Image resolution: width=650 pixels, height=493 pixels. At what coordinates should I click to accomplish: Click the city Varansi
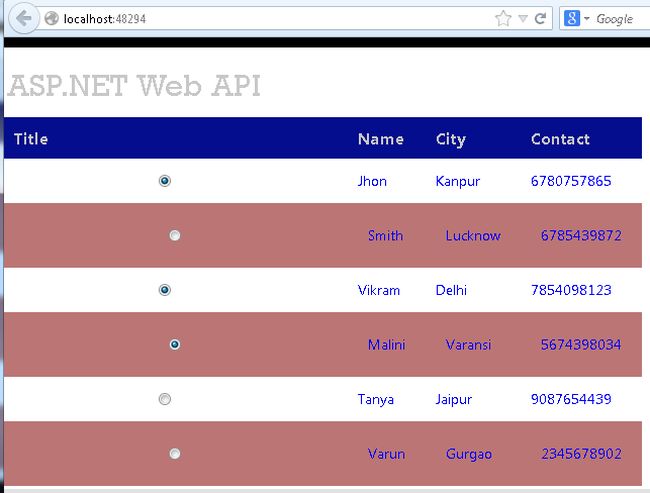click(x=468, y=345)
